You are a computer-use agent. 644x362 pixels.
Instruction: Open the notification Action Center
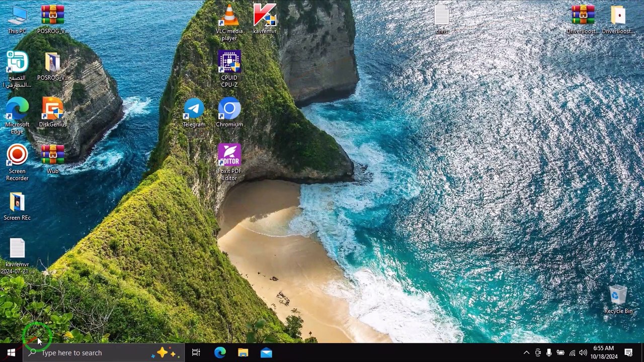coord(628,353)
